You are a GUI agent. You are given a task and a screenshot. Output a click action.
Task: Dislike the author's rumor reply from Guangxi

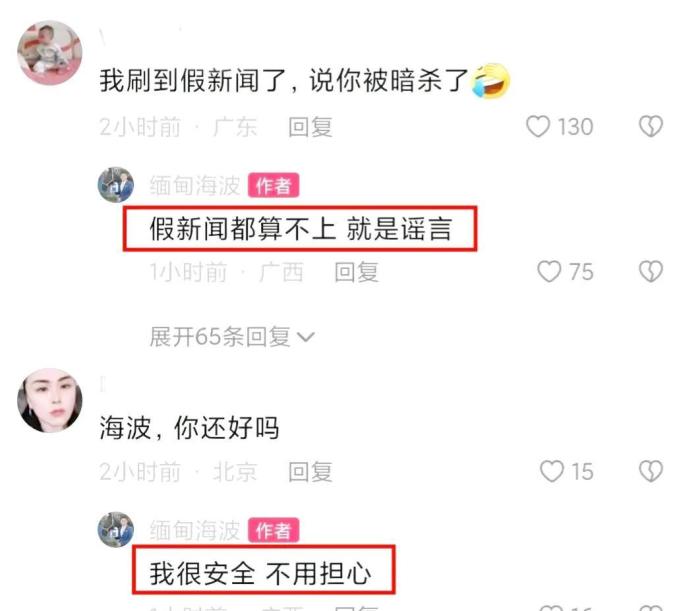pos(651,271)
